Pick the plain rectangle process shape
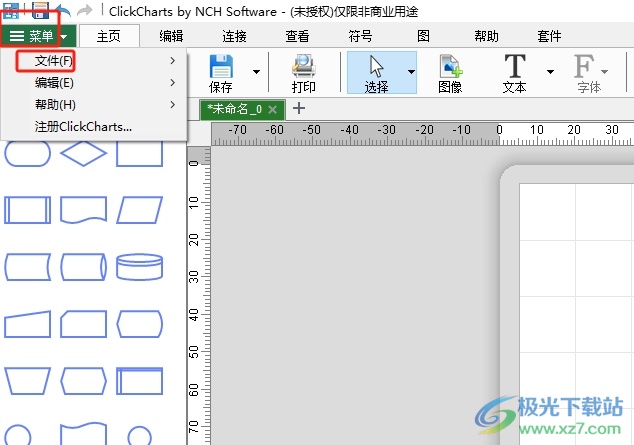 click(x=139, y=153)
